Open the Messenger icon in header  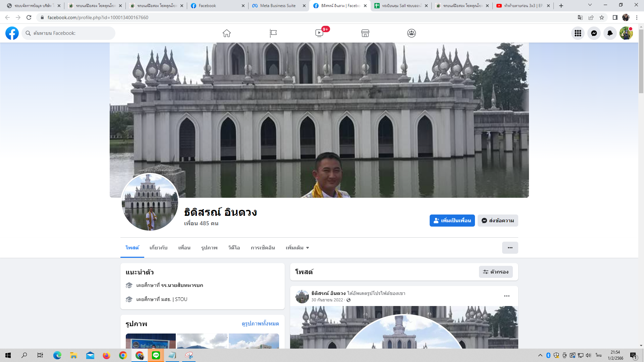[x=594, y=33]
